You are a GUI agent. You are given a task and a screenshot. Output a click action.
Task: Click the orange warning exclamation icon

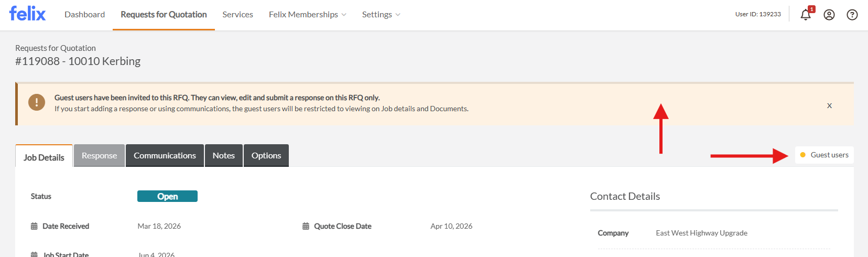click(x=37, y=102)
